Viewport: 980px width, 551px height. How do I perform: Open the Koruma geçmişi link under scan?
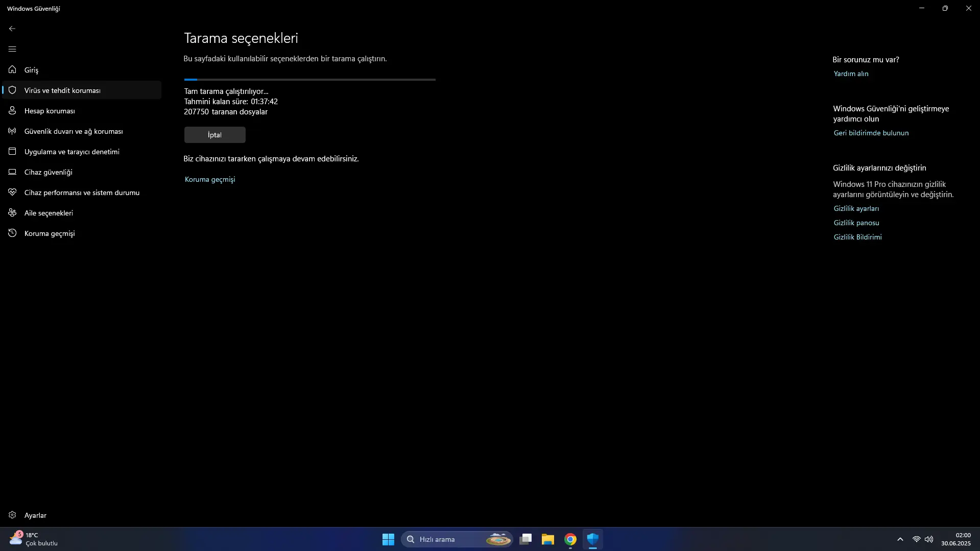click(x=210, y=179)
